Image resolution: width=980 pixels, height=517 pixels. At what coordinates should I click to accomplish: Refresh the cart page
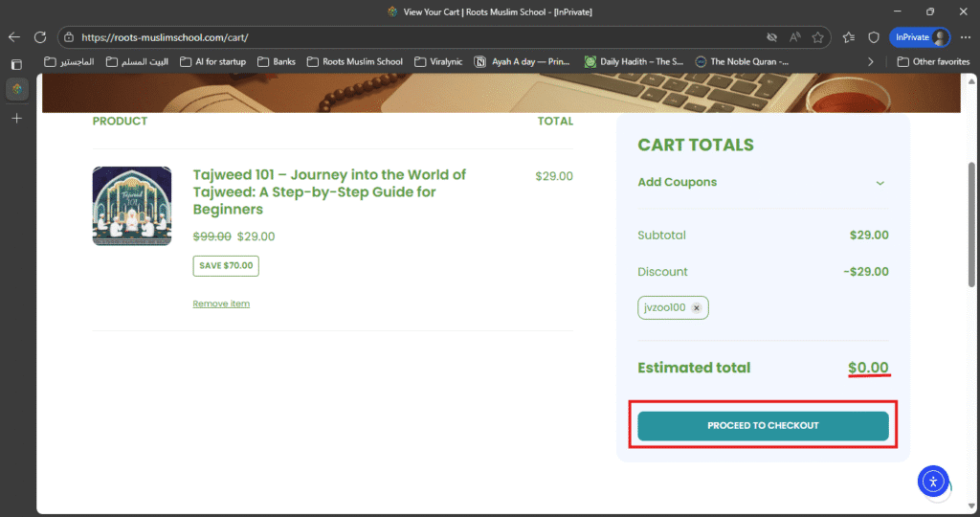(40, 37)
